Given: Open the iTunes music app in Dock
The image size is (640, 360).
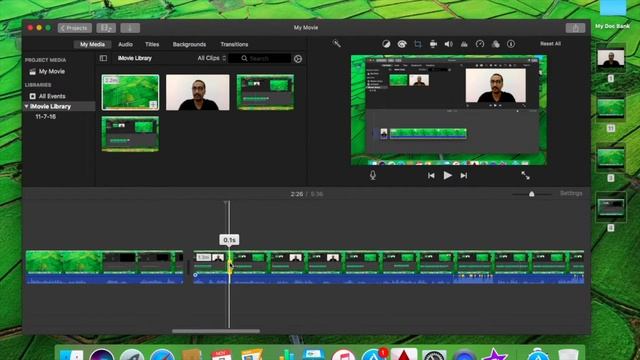Looking at the screenshot, I should 343,354.
